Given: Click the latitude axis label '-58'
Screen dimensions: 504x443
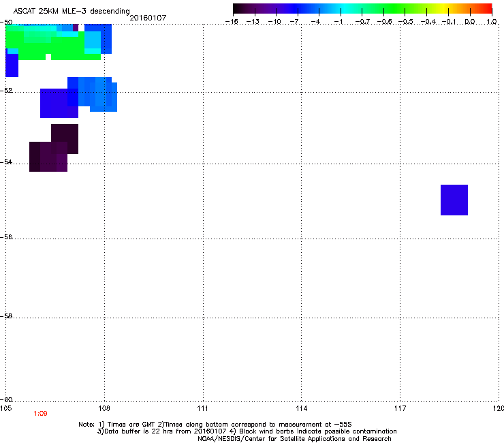Looking at the screenshot, I should (6, 316).
